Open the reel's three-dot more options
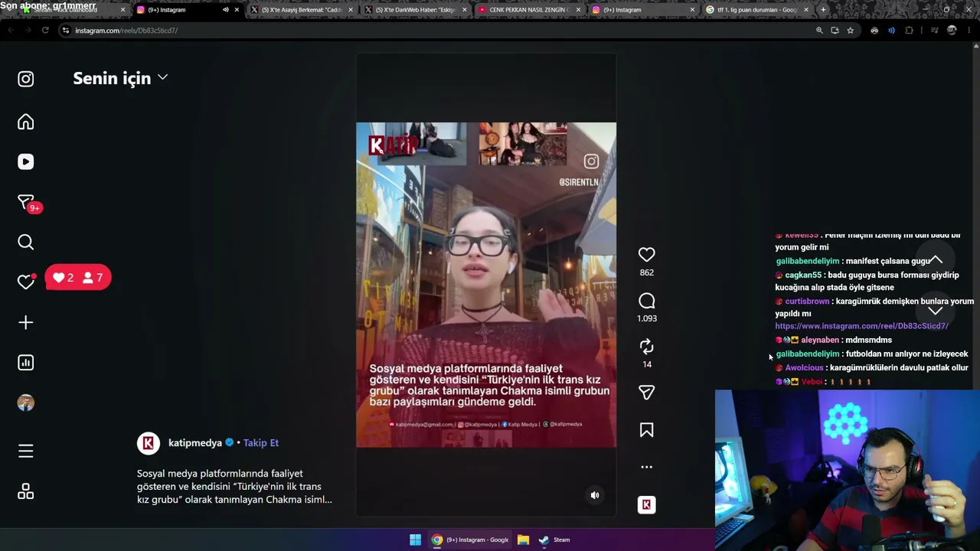980x551 pixels. click(647, 467)
